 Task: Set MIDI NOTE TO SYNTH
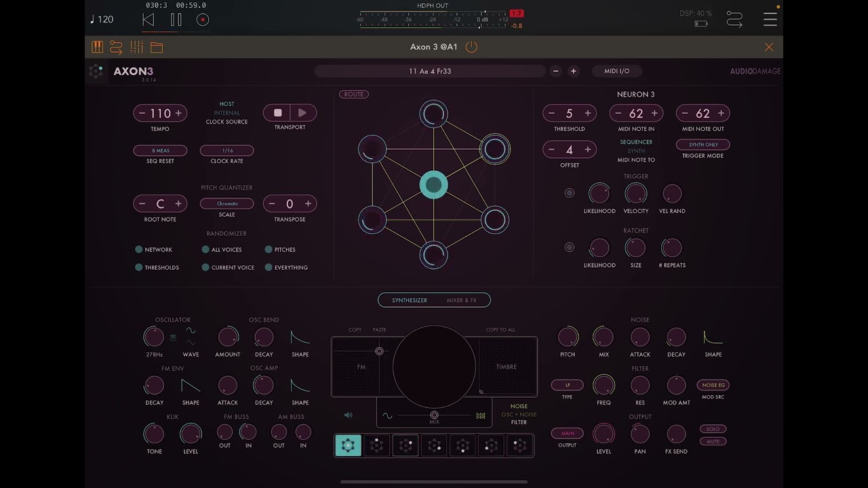coord(636,151)
